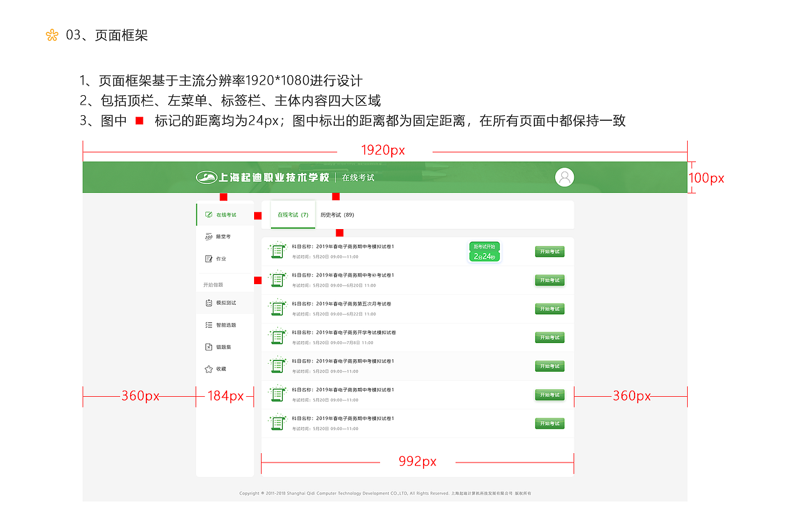This screenshot has width=801, height=532.
Task: Click the user avatar in the green top bar
Action: coord(564,177)
